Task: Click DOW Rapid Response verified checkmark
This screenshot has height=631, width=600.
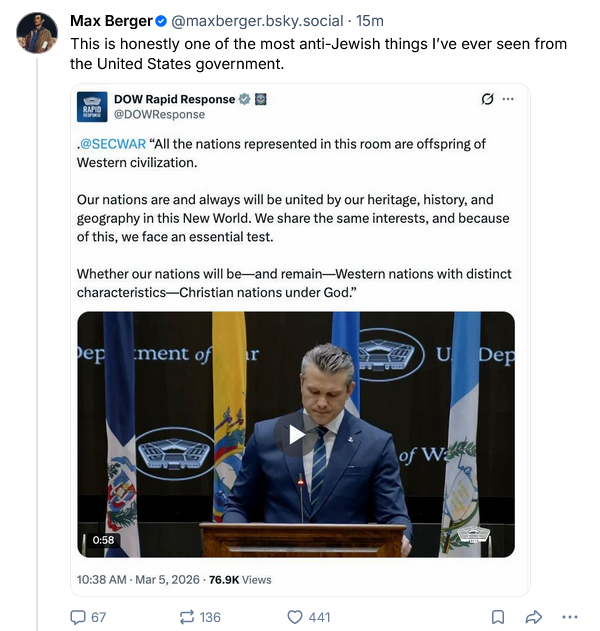Action: click(x=243, y=99)
